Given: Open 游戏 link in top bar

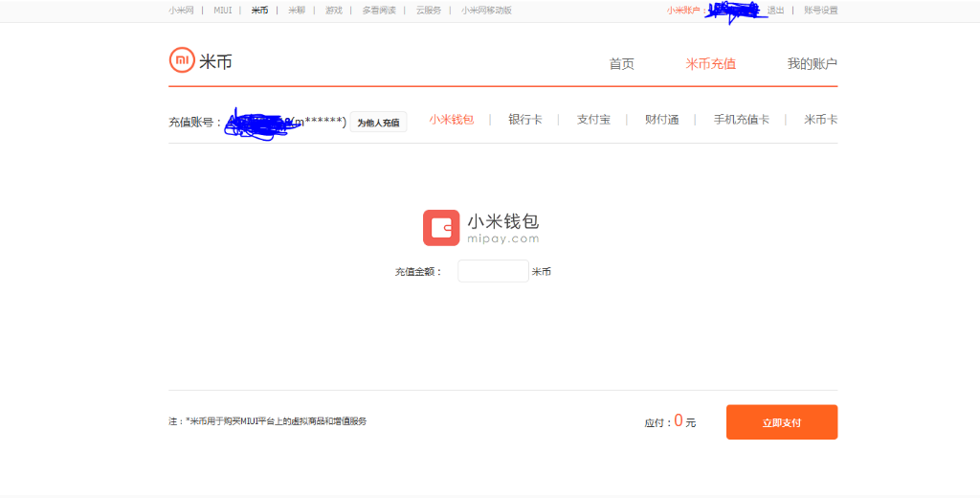Looking at the screenshot, I should click(334, 11).
